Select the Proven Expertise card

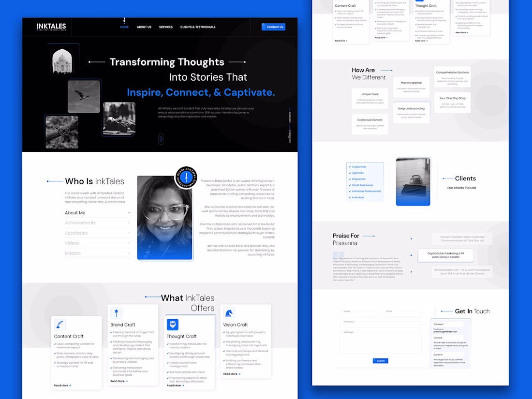(x=411, y=87)
